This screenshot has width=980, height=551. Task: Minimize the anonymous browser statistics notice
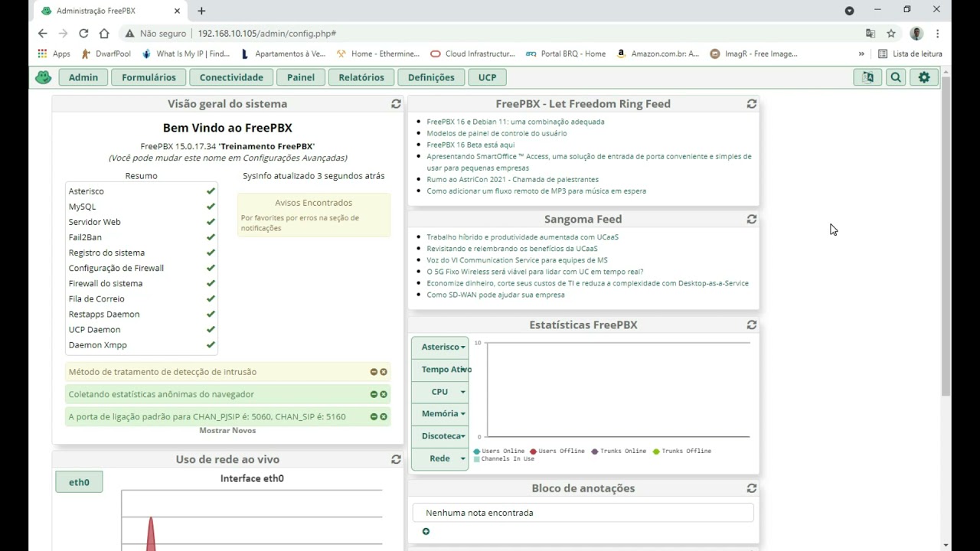pos(374,394)
